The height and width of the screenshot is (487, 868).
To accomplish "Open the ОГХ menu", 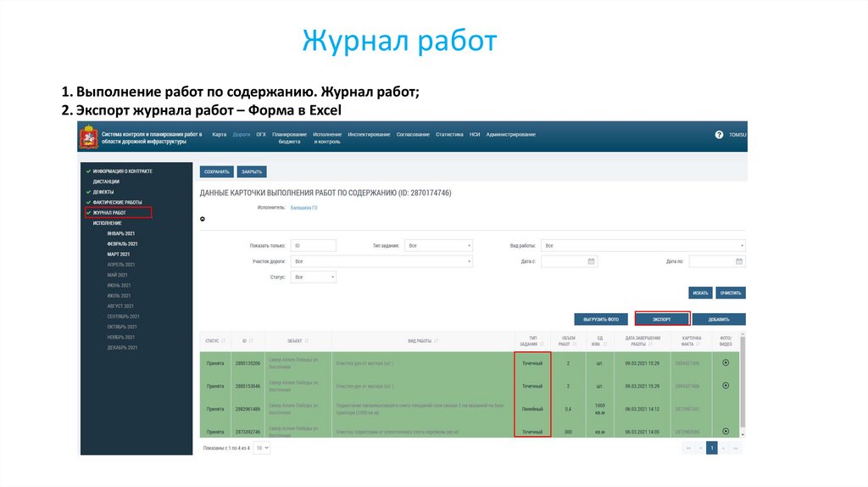I will (x=261, y=135).
